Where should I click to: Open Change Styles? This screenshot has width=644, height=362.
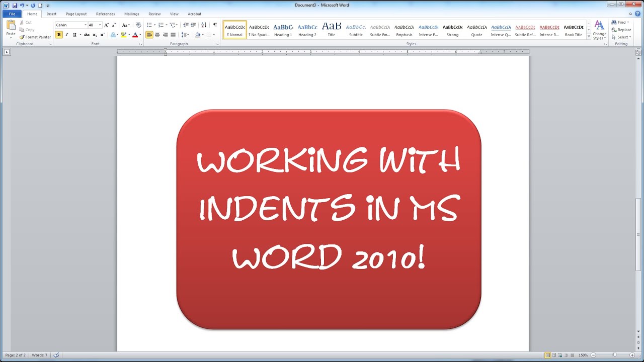[x=599, y=30]
